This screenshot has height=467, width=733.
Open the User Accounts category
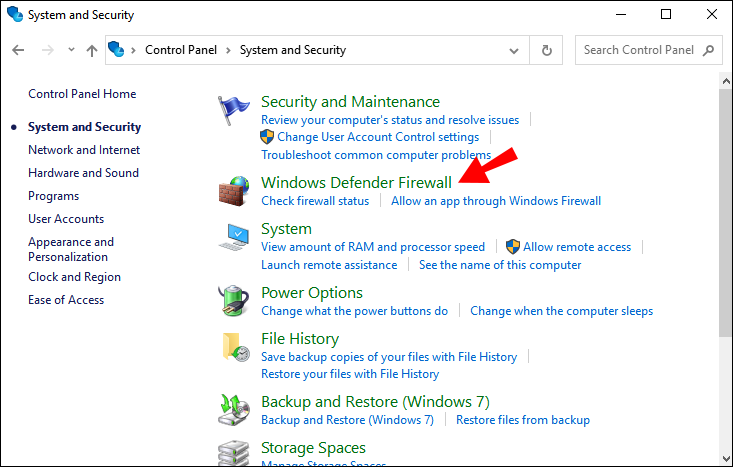(x=66, y=219)
